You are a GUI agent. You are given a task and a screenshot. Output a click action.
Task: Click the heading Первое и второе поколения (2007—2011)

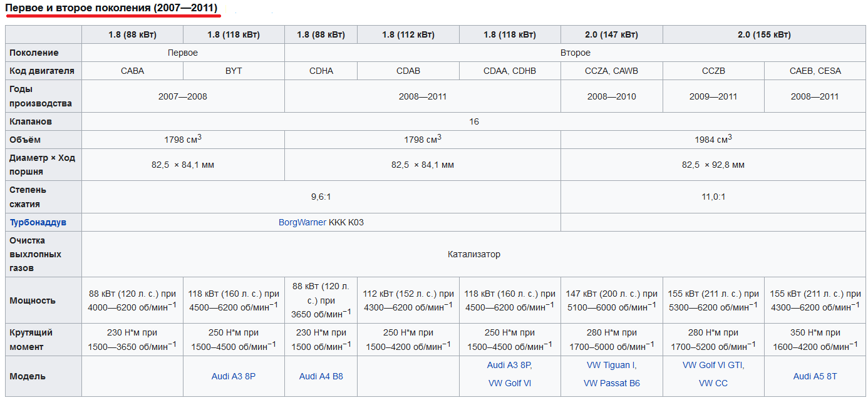[x=112, y=8]
